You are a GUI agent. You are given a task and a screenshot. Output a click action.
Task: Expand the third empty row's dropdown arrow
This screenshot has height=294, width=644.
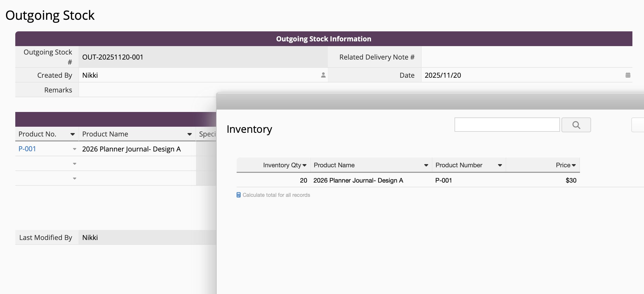tap(75, 179)
